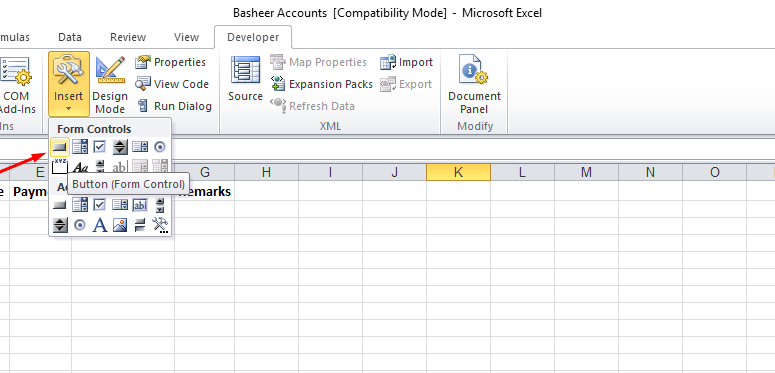Select the ActiveX Option Button icon
This screenshot has height=373, width=775.
coord(80,225)
